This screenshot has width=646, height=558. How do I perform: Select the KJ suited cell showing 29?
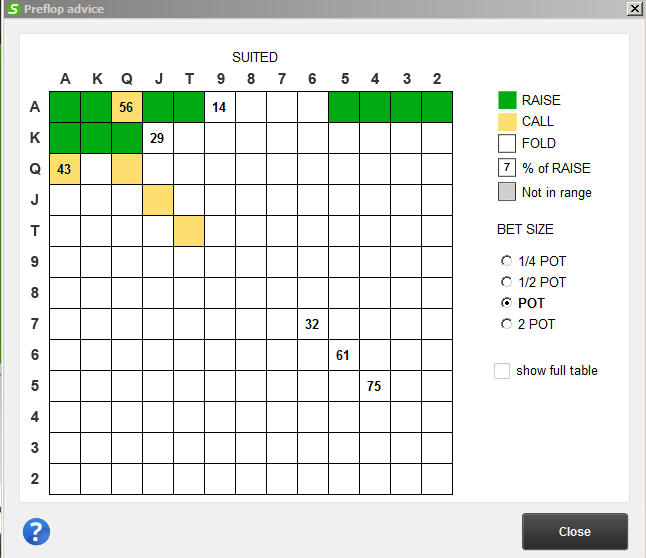tap(158, 138)
